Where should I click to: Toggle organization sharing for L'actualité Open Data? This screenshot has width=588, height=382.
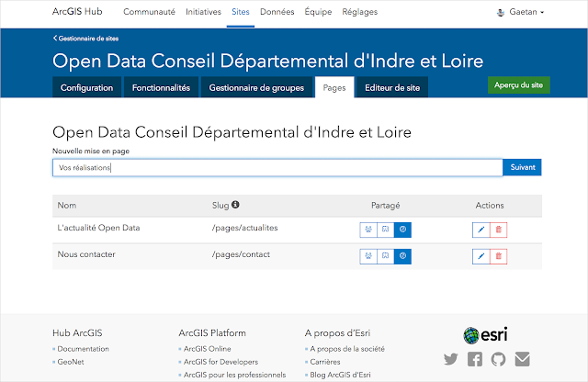(x=385, y=230)
